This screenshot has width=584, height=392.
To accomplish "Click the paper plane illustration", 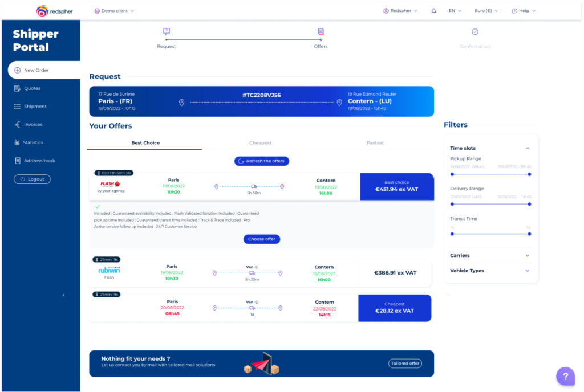I will coord(261,365).
